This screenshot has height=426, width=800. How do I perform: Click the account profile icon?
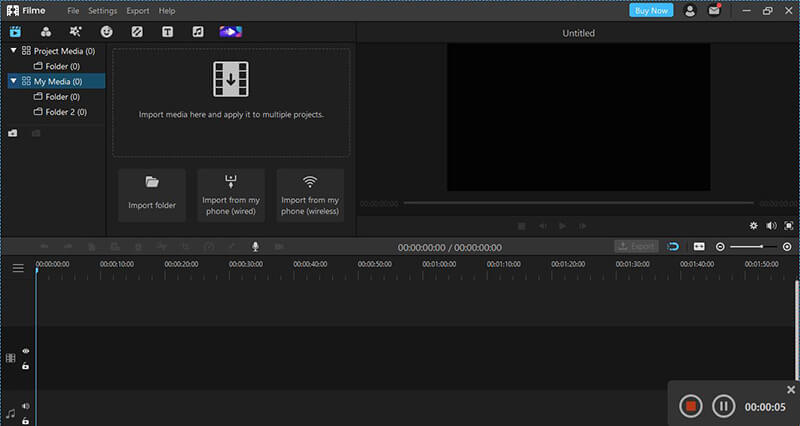point(690,11)
